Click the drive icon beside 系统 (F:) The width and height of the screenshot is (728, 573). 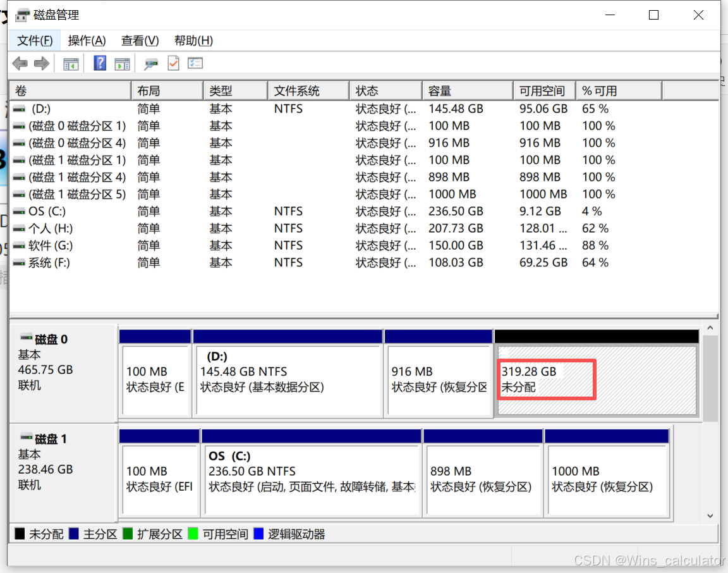coord(19,262)
